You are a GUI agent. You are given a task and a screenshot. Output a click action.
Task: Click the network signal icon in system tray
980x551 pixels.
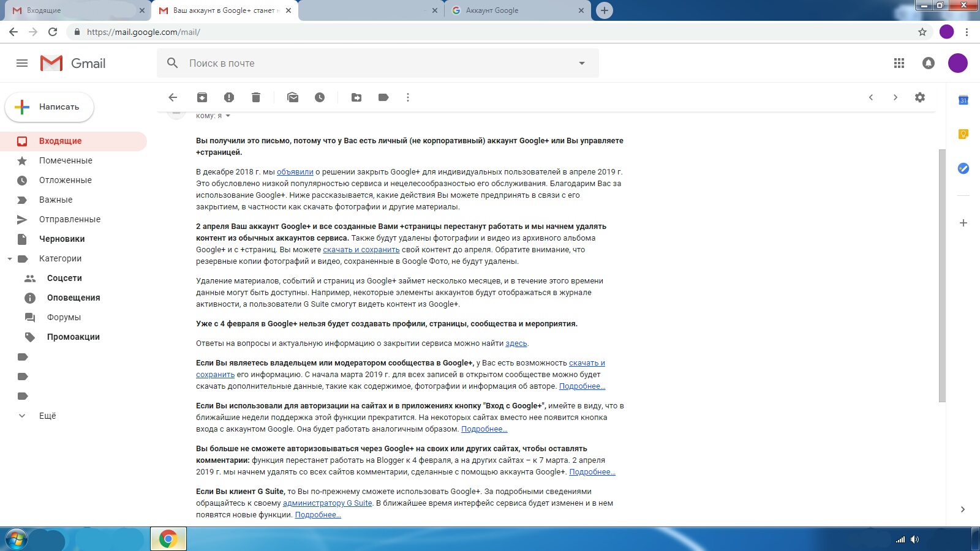coord(900,539)
